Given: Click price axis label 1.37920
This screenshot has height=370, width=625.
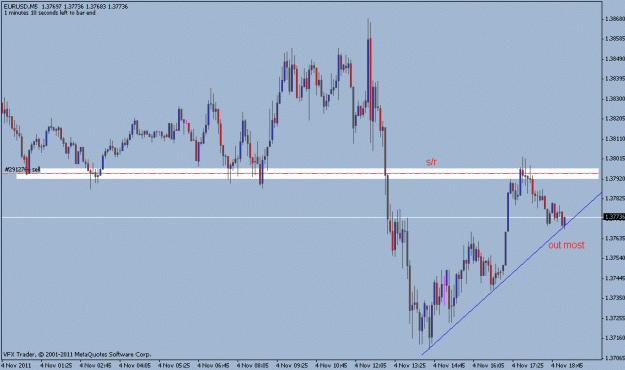Looking at the screenshot, I should point(614,178).
